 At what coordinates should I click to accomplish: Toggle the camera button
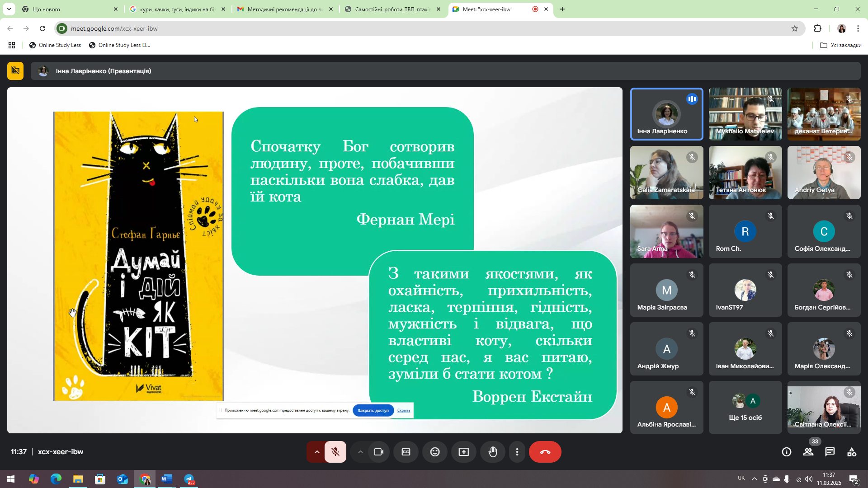pyautogui.click(x=379, y=452)
